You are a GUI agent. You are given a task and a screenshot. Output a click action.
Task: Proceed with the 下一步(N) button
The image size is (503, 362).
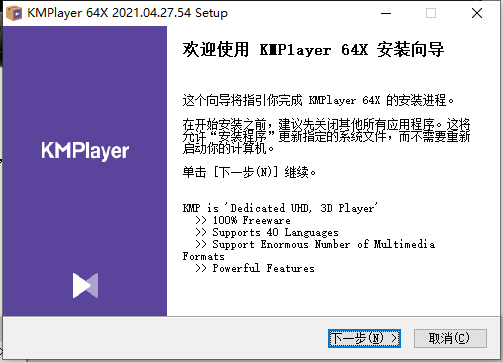tap(364, 338)
